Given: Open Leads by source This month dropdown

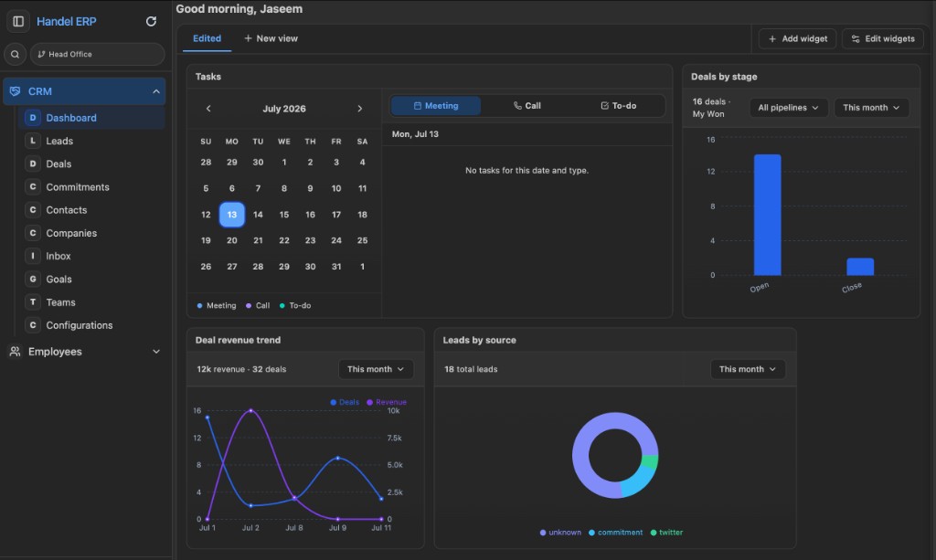Looking at the screenshot, I should tap(748, 369).
